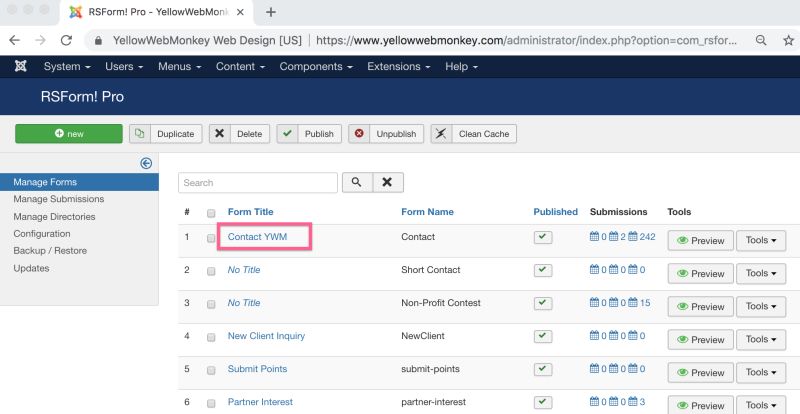
Task: Open Tools dropdown for Short Contact
Action: [x=761, y=274]
